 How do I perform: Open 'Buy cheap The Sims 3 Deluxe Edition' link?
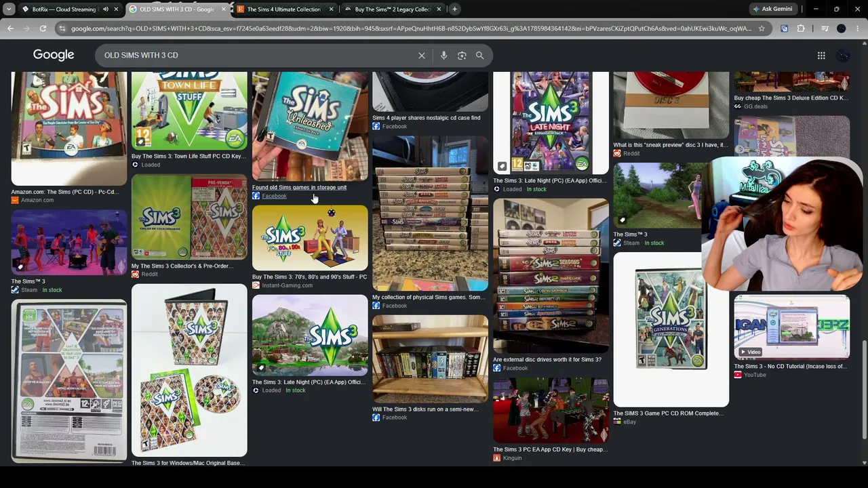[x=791, y=98]
